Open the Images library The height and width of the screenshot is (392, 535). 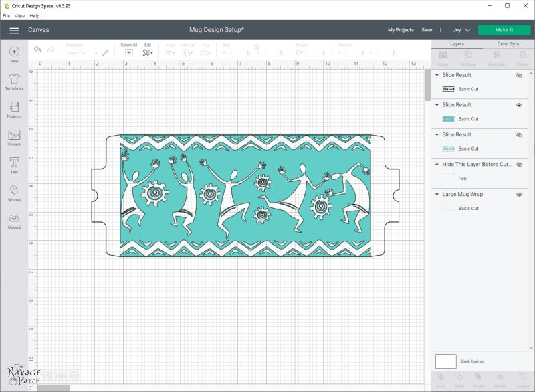click(14, 138)
